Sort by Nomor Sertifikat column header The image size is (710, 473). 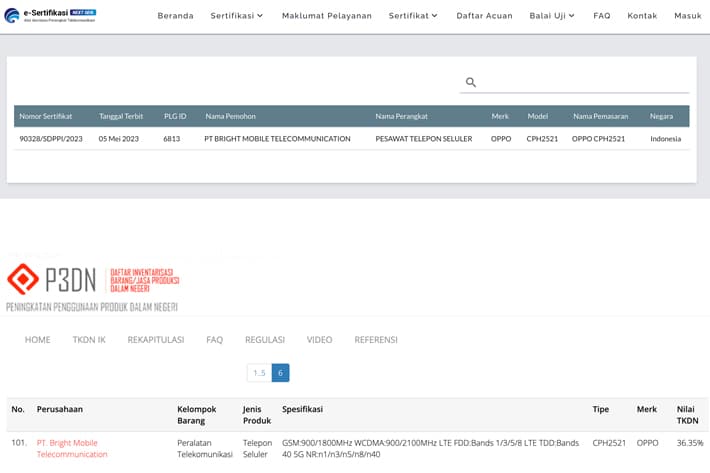[46, 116]
